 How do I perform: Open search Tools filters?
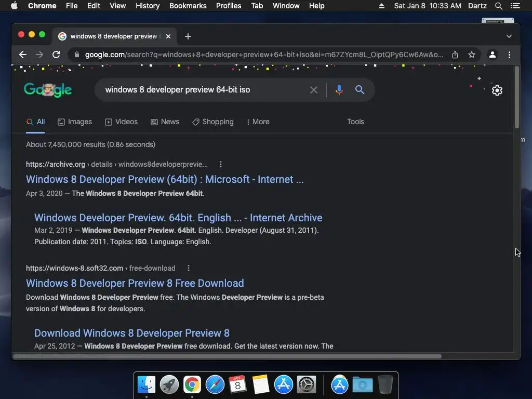click(x=355, y=122)
